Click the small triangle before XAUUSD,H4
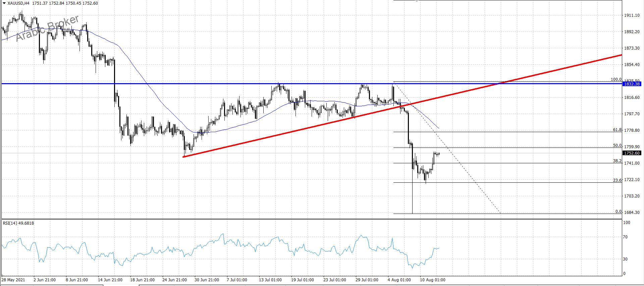This screenshot has height=286, width=644. [4, 3]
